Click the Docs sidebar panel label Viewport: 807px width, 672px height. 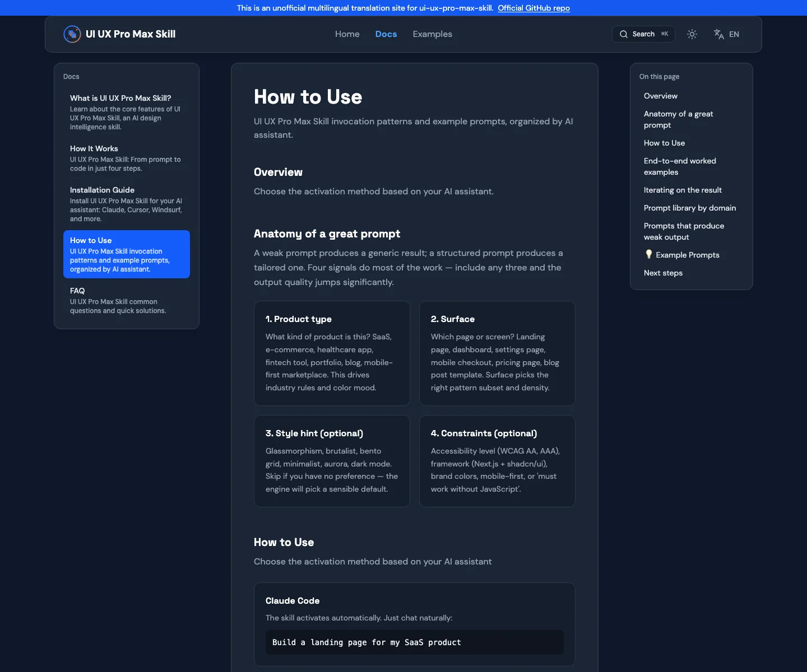71,77
